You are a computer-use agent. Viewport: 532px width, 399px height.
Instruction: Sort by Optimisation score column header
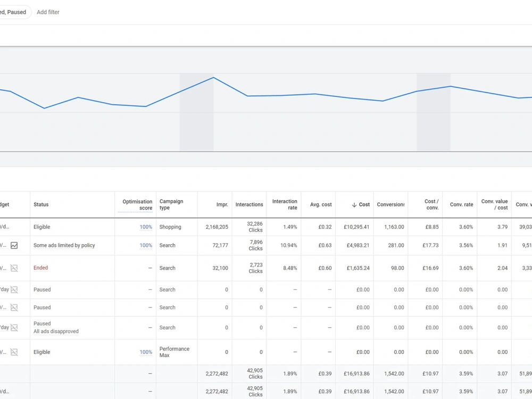click(x=137, y=205)
